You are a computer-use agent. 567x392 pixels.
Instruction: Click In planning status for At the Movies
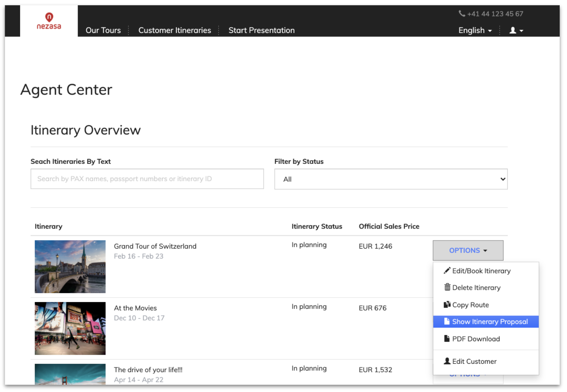[309, 306]
